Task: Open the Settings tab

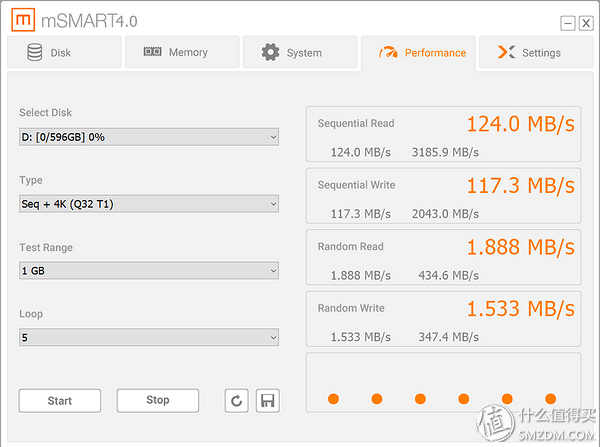Action: pos(536,52)
